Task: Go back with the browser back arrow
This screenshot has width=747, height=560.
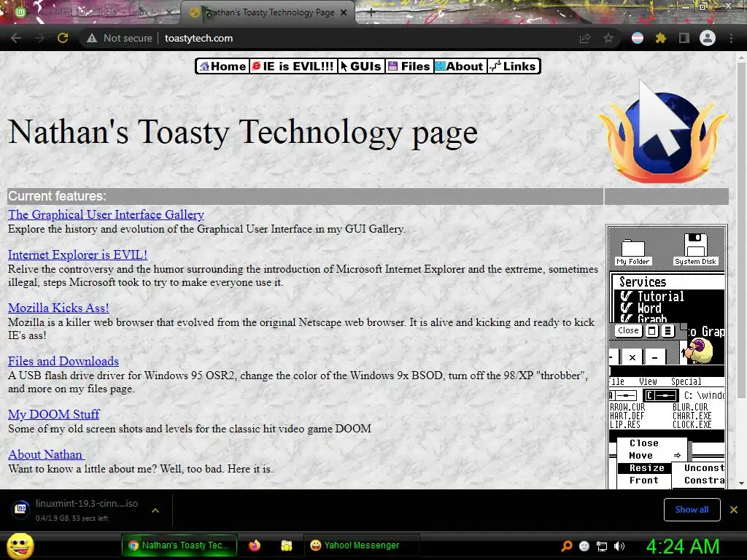Action: (x=16, y=38)
